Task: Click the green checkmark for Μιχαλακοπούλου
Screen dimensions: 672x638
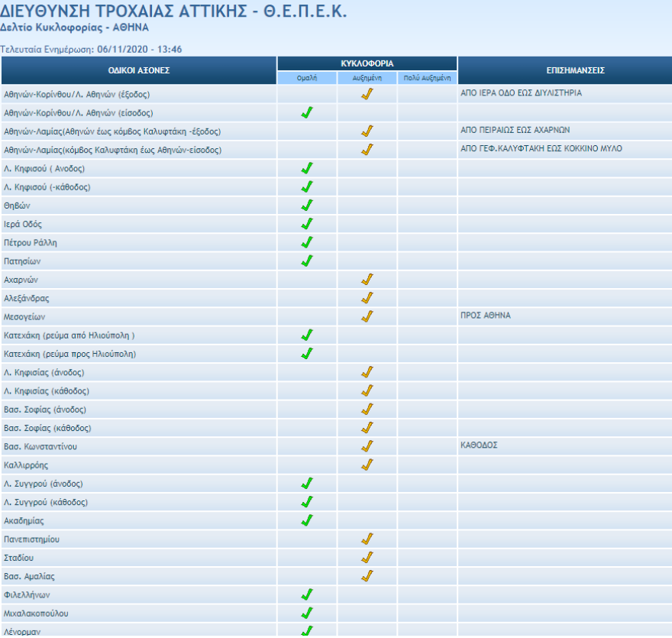Action: 307,613
